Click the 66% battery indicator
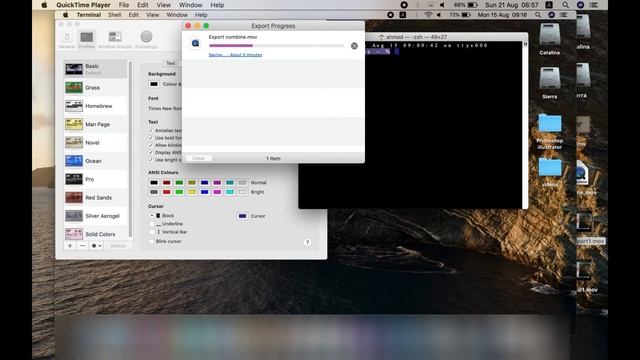640x360 pixels. coord(465,5)
